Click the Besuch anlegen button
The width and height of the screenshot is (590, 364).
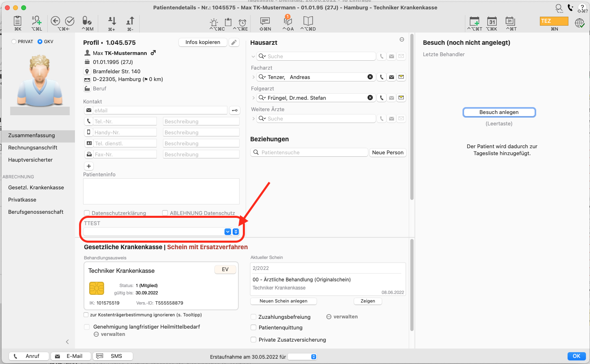[x=499, y=112]
